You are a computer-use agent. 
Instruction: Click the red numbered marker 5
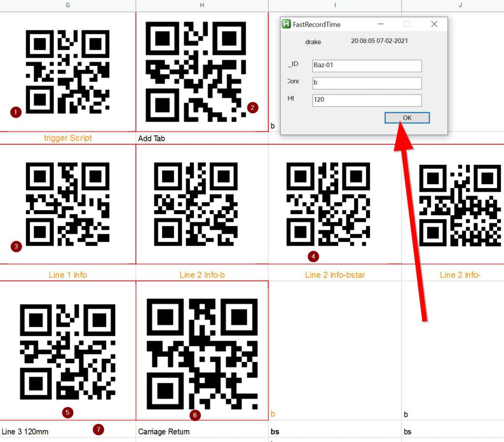(68, 412)
